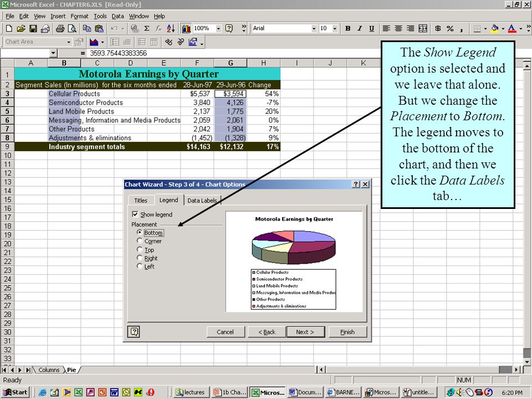Click the Finish button in Chart Wizard
This screenshot has width=532, height=399.
[x=347, y=332]
